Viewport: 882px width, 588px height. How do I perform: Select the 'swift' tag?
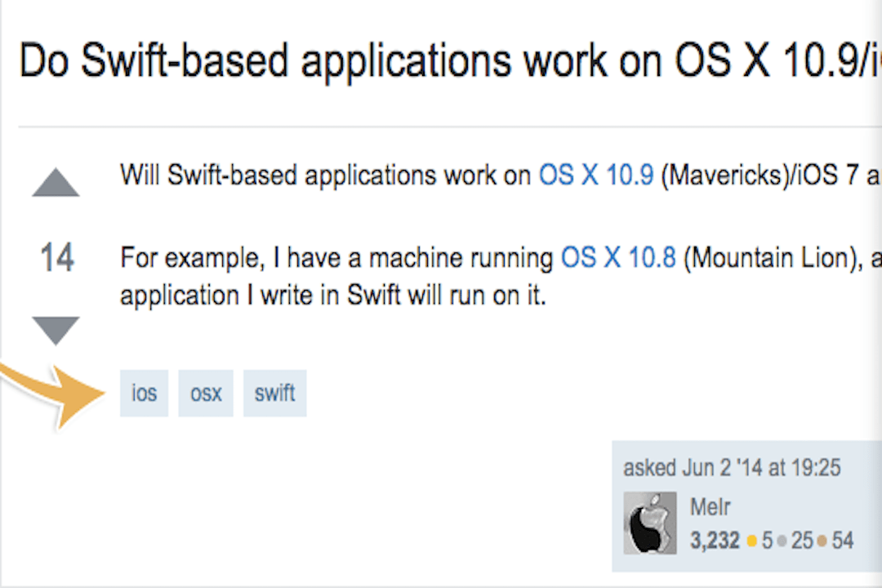(274, 393)
